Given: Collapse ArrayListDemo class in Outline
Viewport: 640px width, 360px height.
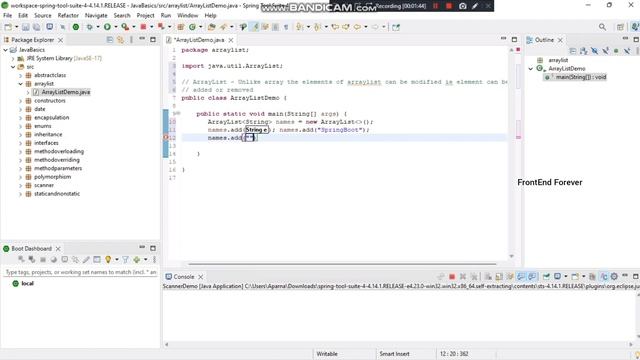Looking at the screenshot, I should 531,69.
